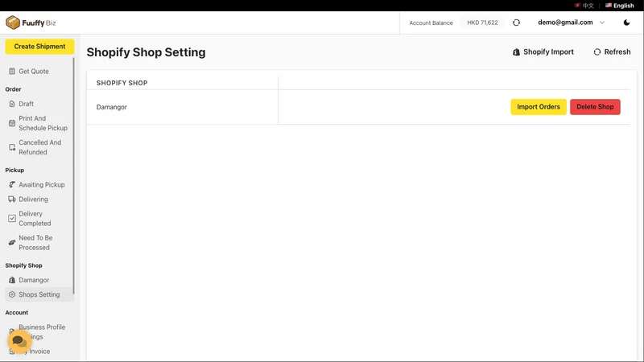Click the Shopify Shop Setting heading
The width and height of the screenshot is (644, 362).
[146, 52]
